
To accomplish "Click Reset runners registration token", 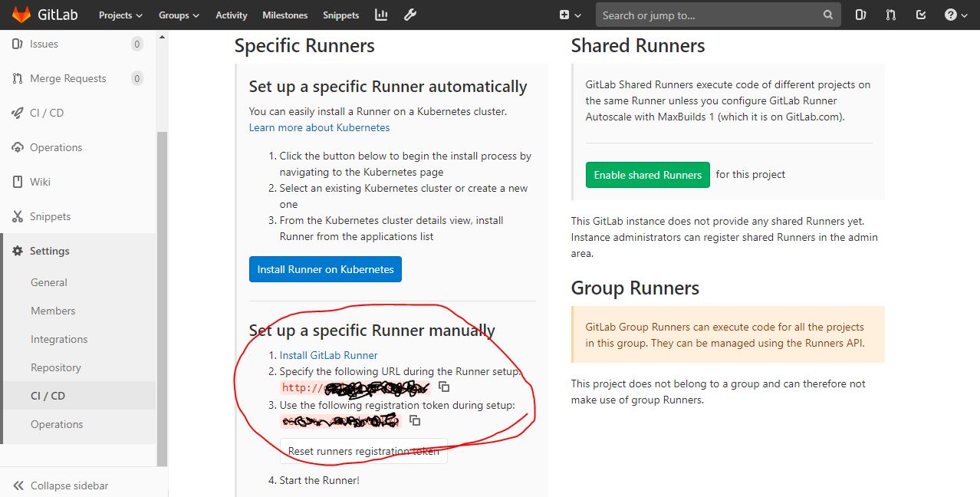I will click(363, 451).
